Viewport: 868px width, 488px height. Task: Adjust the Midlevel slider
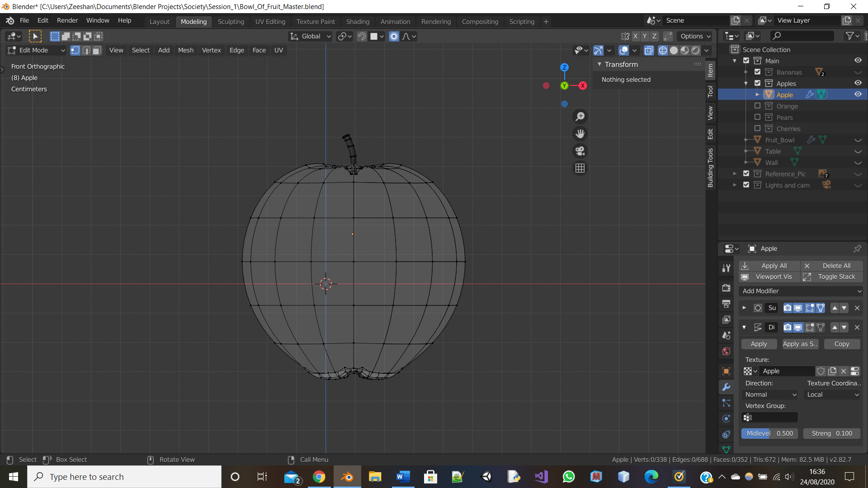(769, 433)
